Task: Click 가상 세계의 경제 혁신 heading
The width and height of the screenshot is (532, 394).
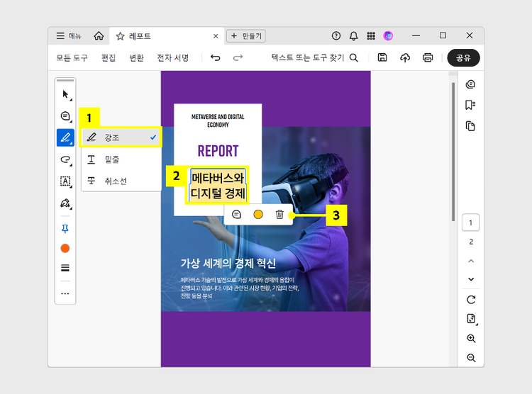Action: [228, 263]
